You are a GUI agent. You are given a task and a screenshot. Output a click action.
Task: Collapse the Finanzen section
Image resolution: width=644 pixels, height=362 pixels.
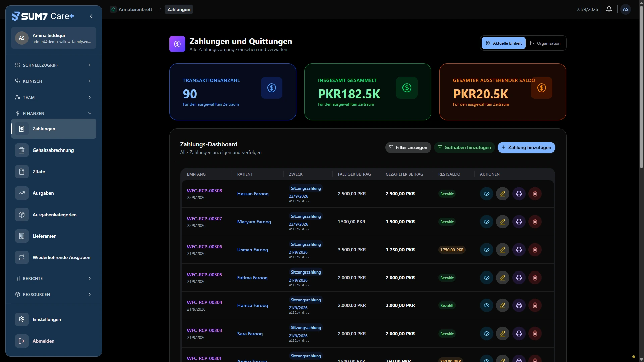[54, 113]
